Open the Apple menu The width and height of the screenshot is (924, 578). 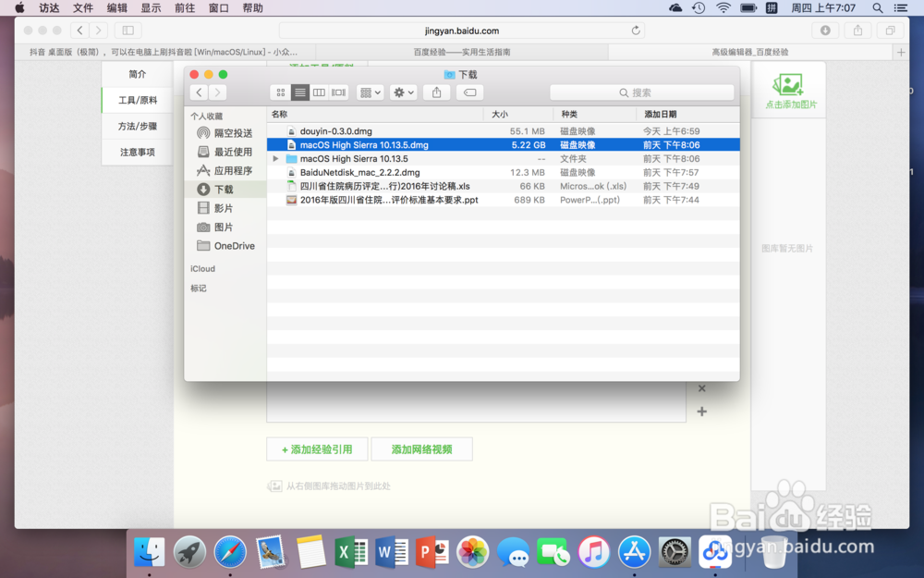[19, 7]
